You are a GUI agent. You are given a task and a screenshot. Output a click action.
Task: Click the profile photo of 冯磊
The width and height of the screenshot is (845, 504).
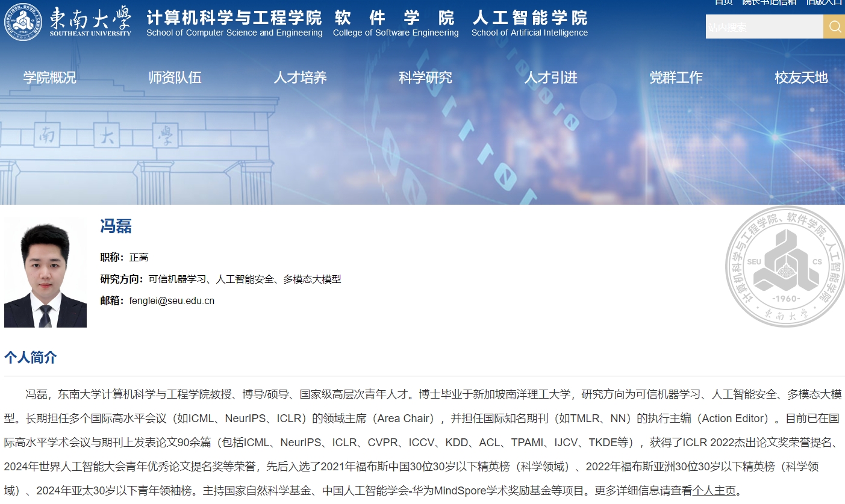click(46, 272)
